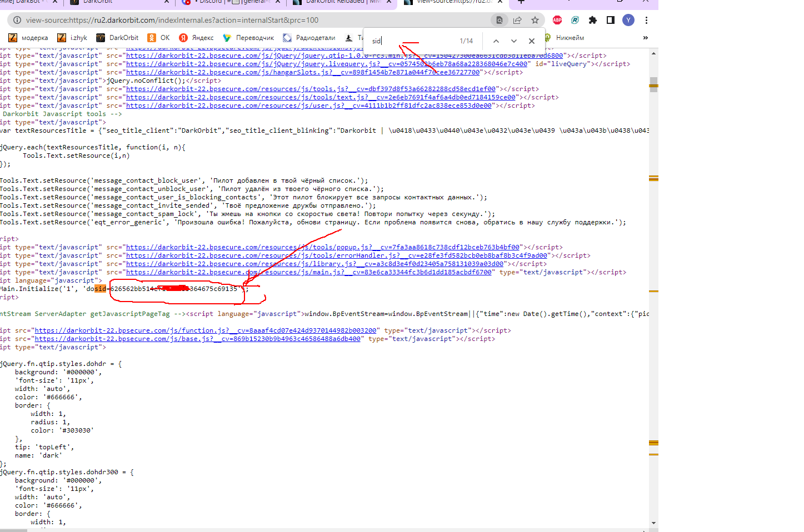Go to next find result
The width and height of the screenshot is (804, 532).
click(514, 41)
